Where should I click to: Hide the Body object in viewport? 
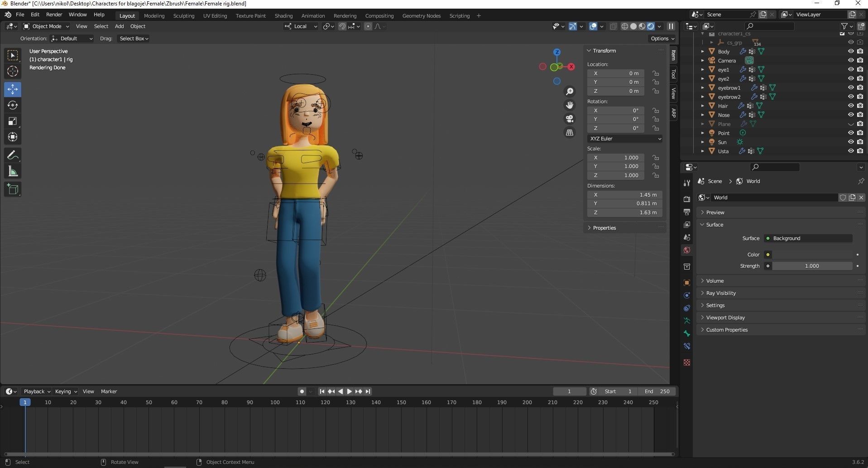(x=851, y=51)
